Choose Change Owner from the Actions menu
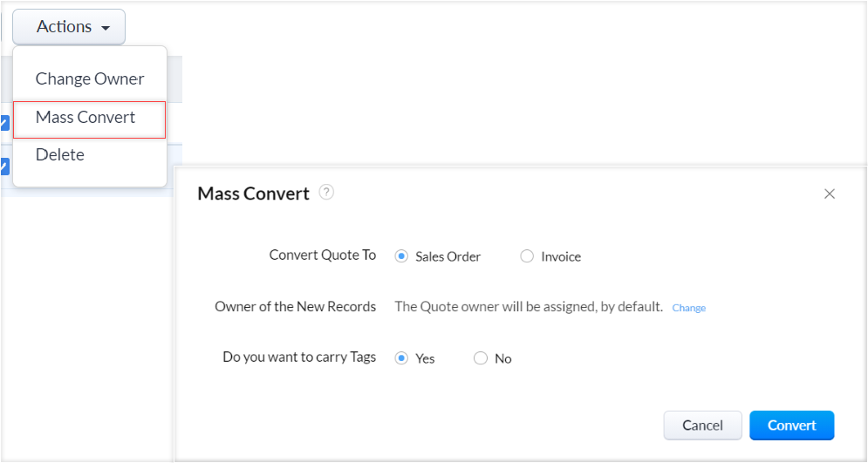Screen dimensions: 868x463 [89, 78]
